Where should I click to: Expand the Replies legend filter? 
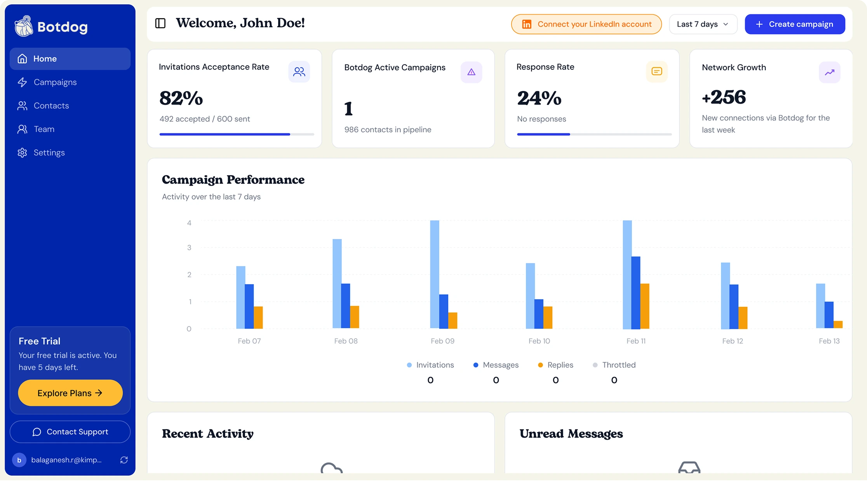coord(556,365)
